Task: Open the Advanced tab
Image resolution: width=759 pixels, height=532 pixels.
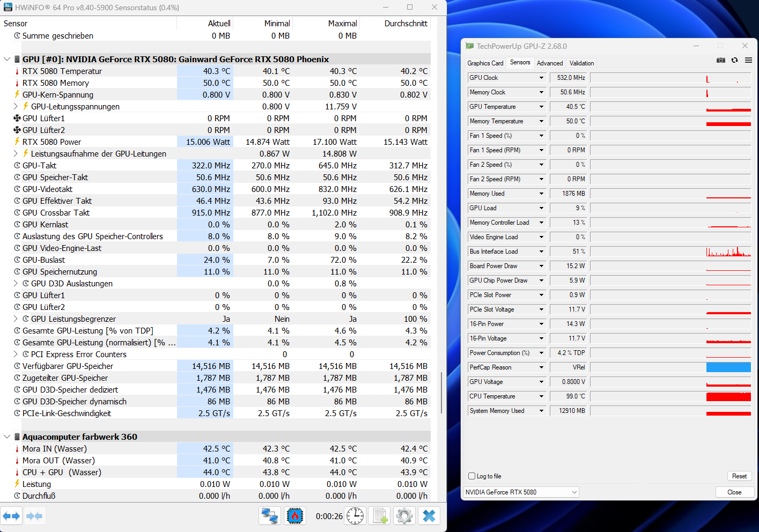Action: pyautogui.click(x=550, y=63)
